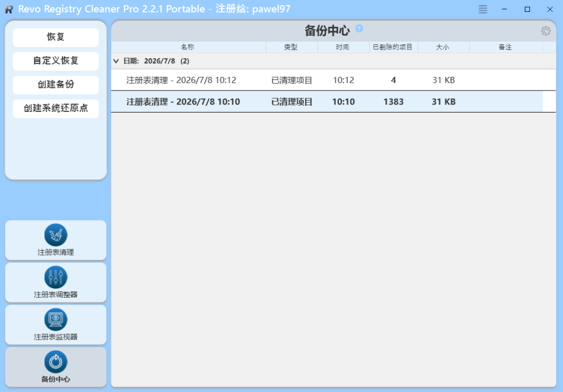The image size is (563, 392).
Task: Sort by the 类型 column header
Action: (292, 47)
